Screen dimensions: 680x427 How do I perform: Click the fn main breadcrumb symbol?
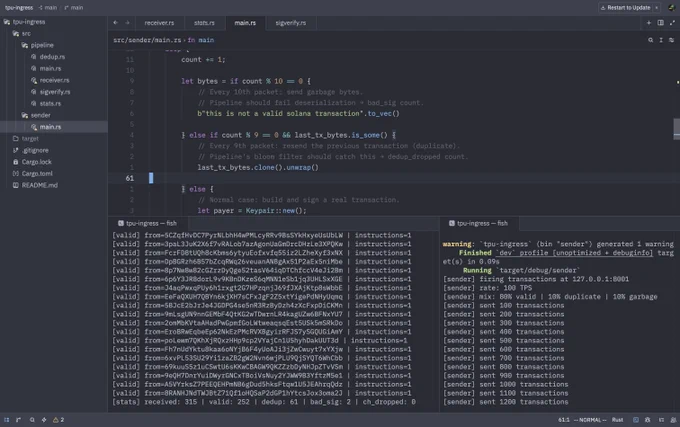pyautogui.click(x=200, y=40)
